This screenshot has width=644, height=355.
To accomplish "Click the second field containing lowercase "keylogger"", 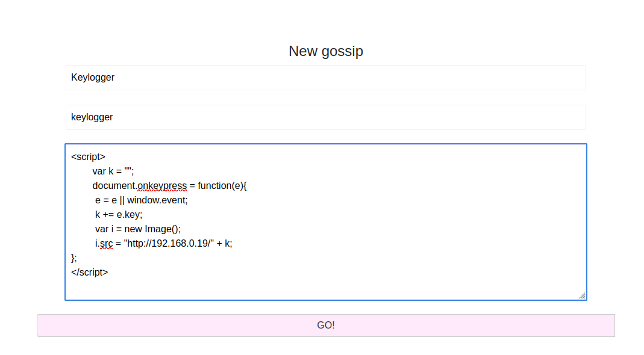I will pos(326,117).
